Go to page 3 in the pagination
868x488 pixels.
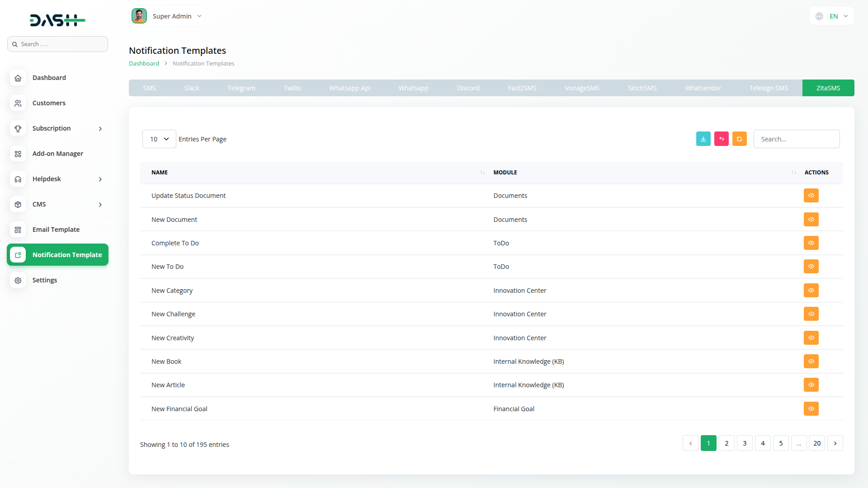tap(745, 443)
